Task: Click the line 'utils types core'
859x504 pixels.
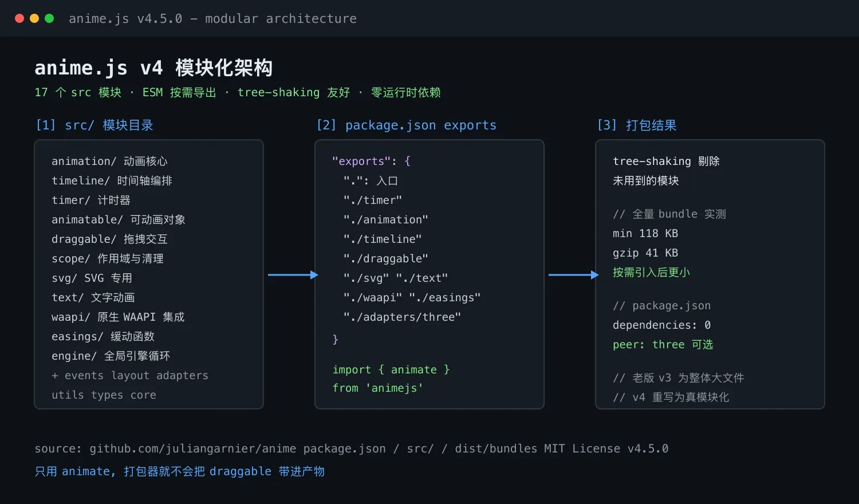Action: pos(104,395)
